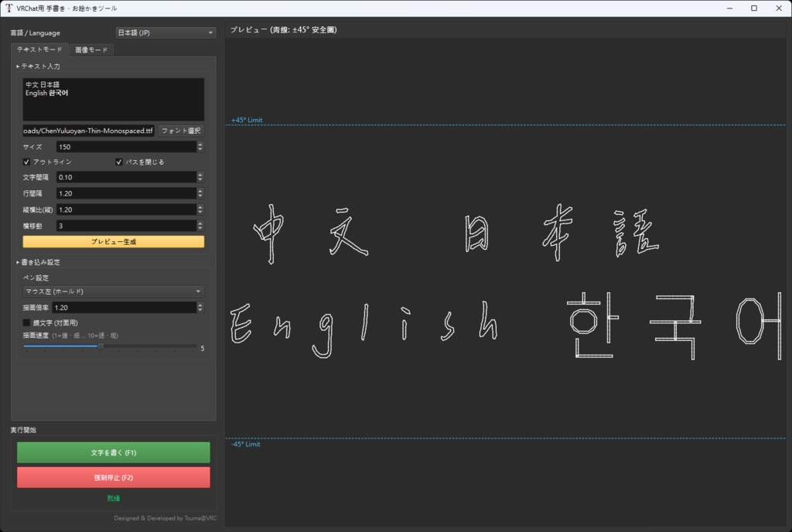Viewport: 792px width, 532px height.
Task: Decrease 文字間隔 using its down arrow
Action: (x=200, y=180)
